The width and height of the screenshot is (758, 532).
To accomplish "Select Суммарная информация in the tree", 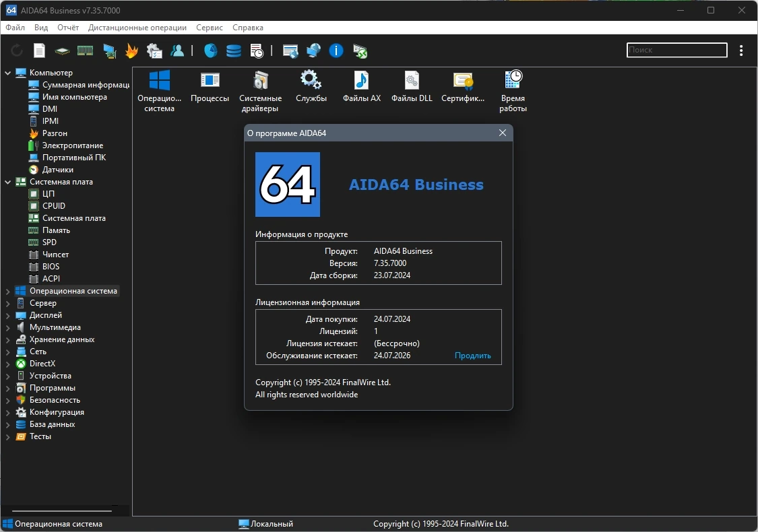I will point(80,85).
